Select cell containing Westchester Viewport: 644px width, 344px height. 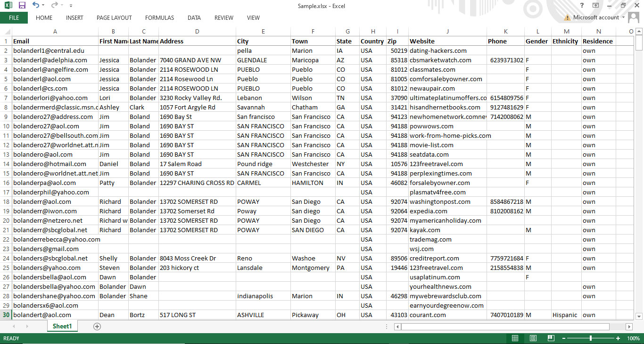tap(313, 164)
